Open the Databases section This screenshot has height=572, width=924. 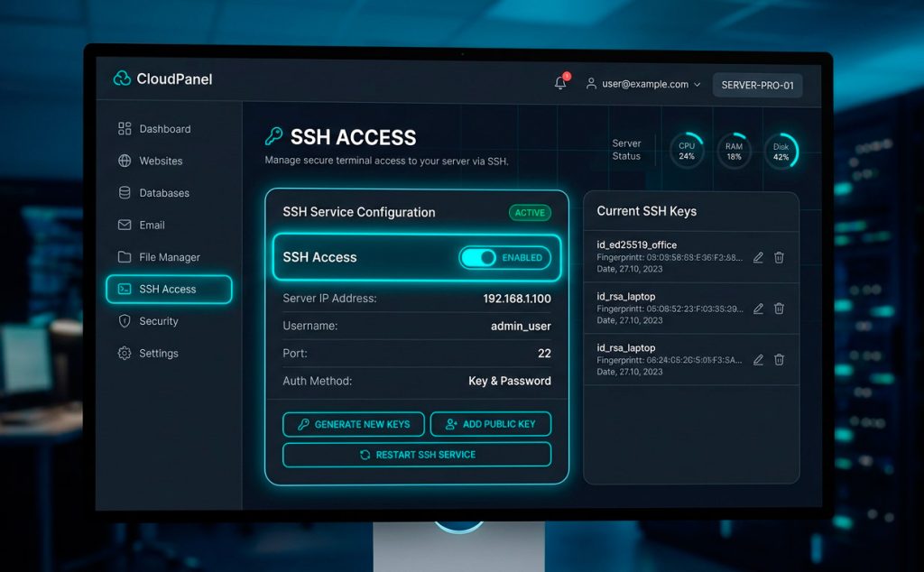click(124, 192)
